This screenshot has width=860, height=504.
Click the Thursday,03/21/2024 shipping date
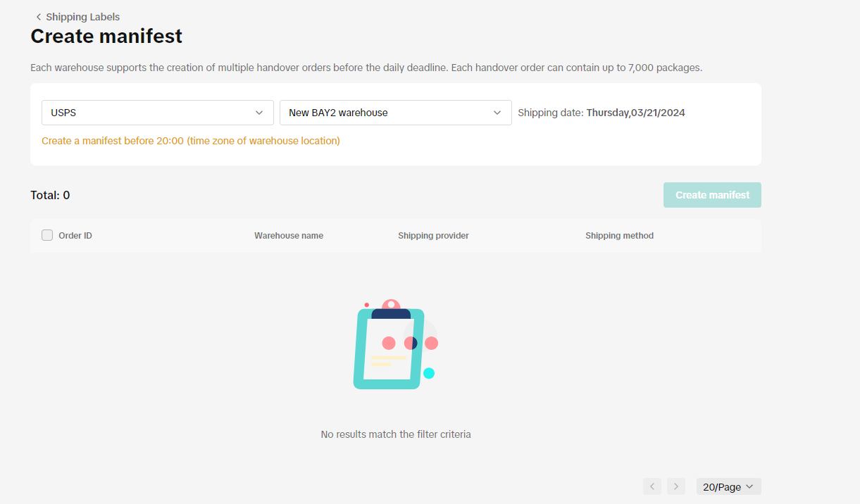tap(635, 113)
